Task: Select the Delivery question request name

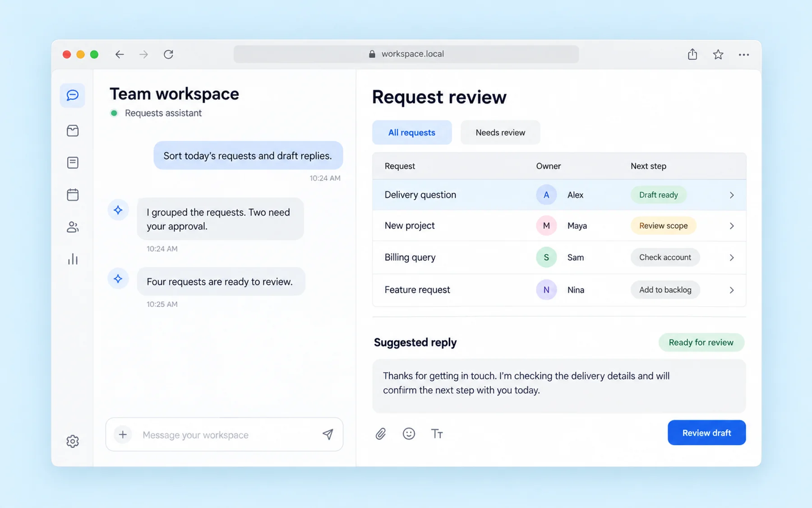Action: (420, 195)
